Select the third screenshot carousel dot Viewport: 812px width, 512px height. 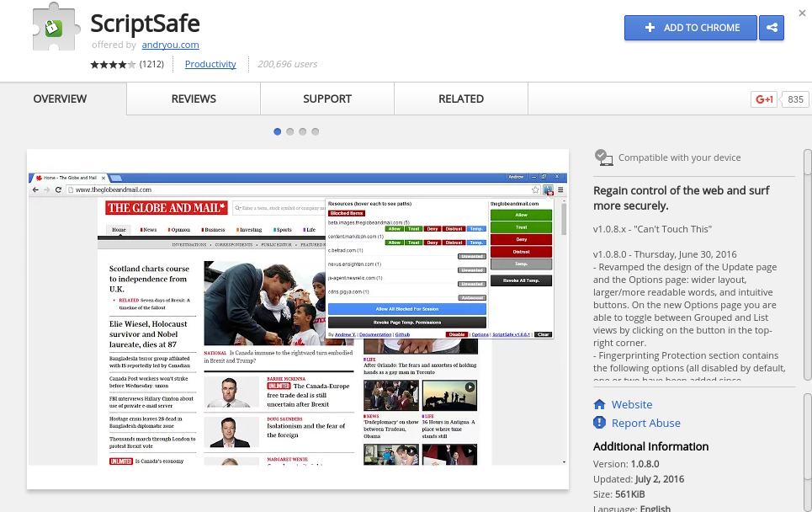click(x=302, y=131)
